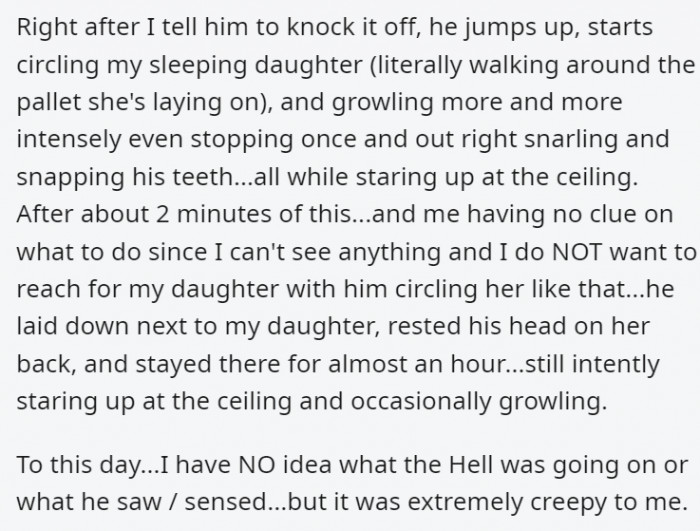Screen dimensions: 700x531
Task: Click the words "circling my sleeping daughter"
Action: (189, 65)
